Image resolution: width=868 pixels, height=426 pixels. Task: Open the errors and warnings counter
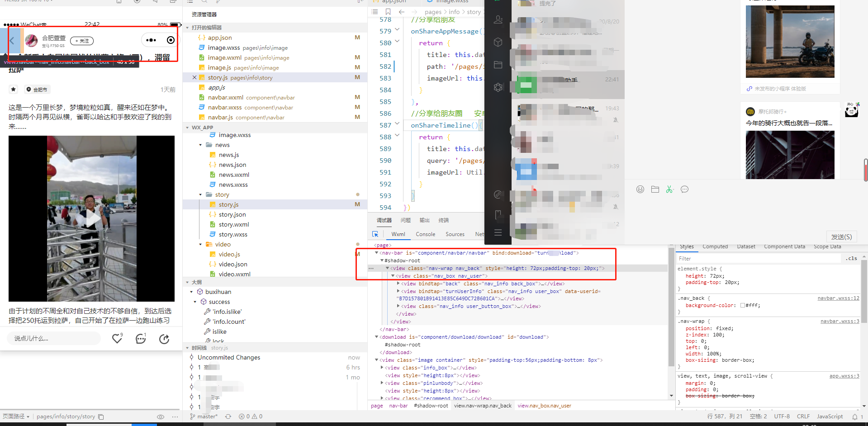[x=251, y=417]
